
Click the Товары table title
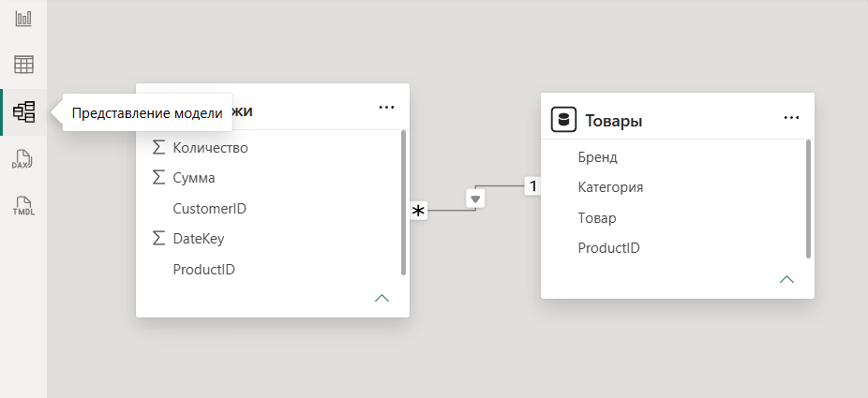614,121
